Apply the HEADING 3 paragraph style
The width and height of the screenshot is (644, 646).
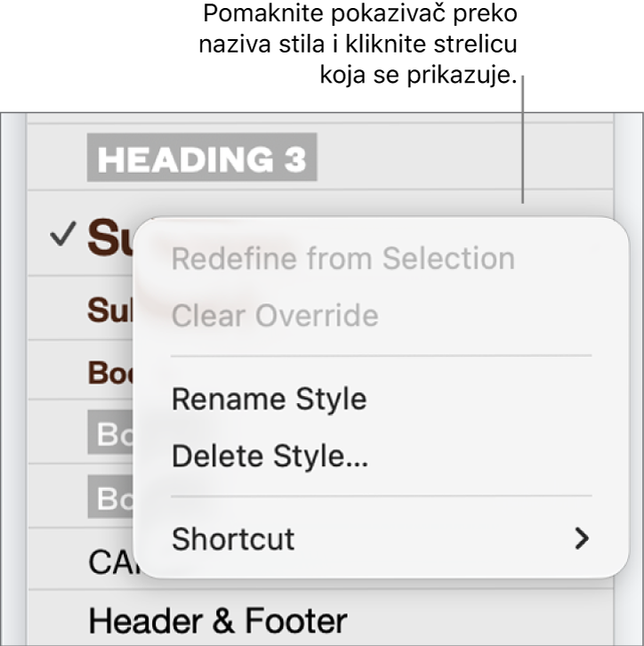(x=202, y=160)
